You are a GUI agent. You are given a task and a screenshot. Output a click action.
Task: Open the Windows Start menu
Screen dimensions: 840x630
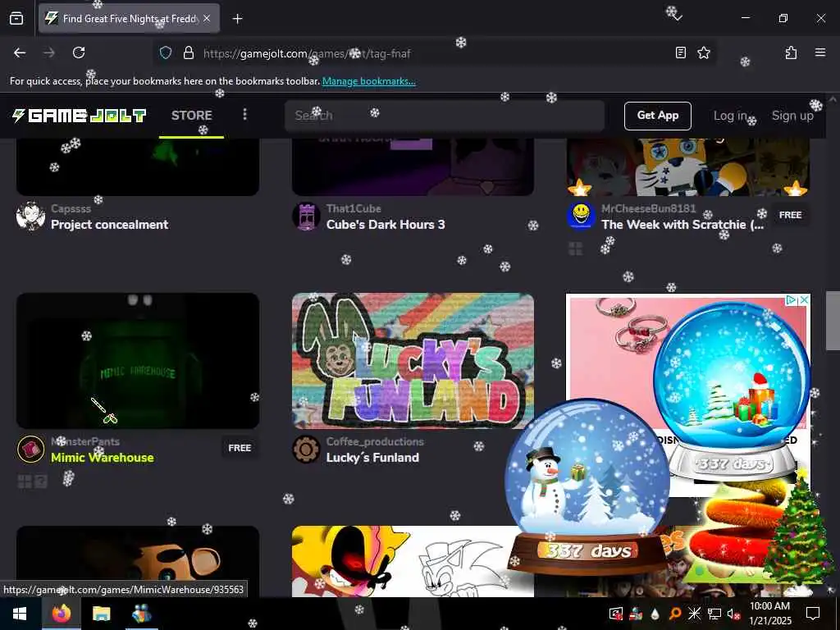tap(20, 614)
